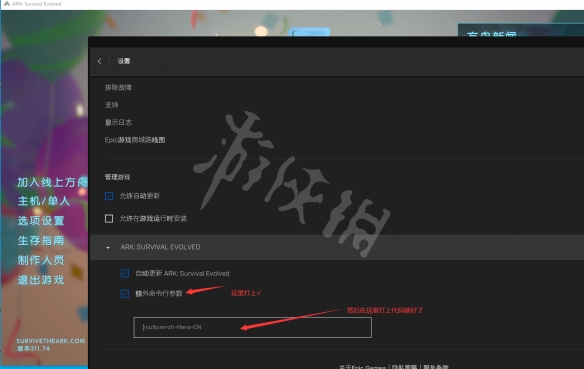Click the ARK icon in the title bar
This screenshot has height=369, width=584.
pyautogui.click(x=6, y=4)
